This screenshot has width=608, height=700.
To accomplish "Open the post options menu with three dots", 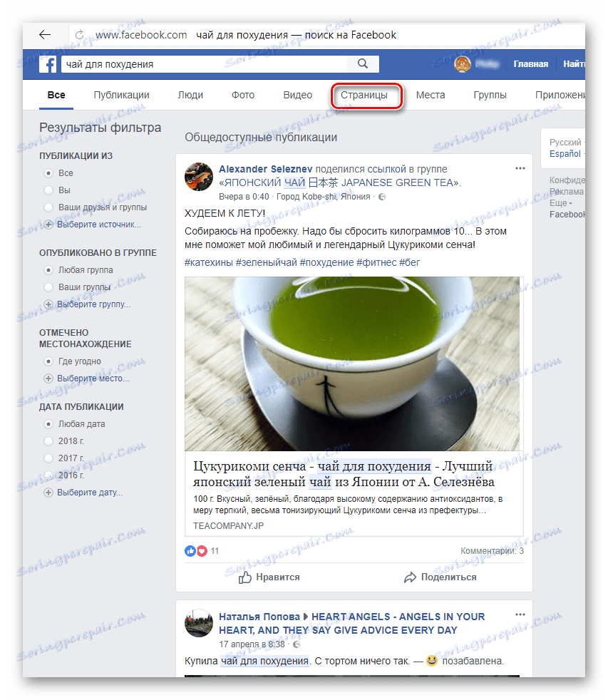I will click(x=520, y=168).
